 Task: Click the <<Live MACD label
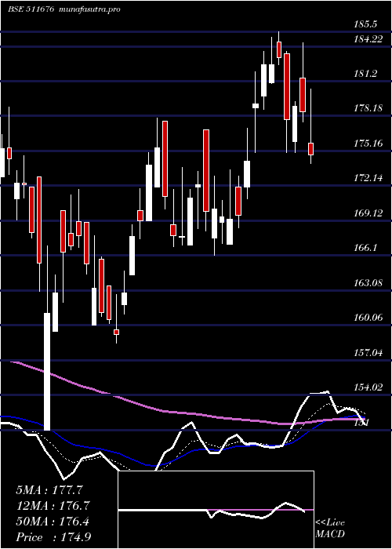coord(330,529)
